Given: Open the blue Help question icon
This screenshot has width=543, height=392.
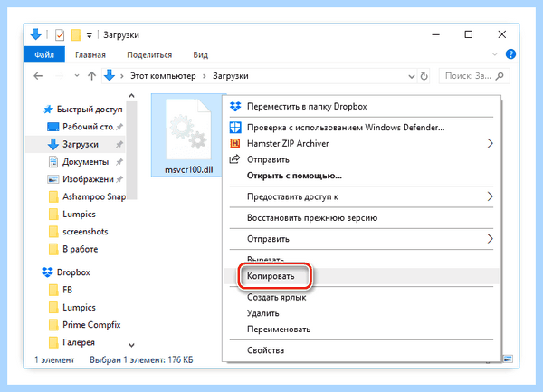Looking at the screenshot, I should tap(510, 54).
